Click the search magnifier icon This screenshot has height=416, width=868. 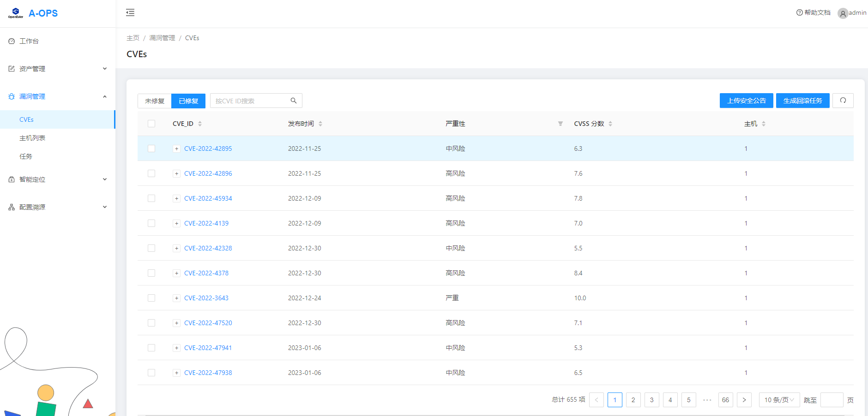click(293, 101)
